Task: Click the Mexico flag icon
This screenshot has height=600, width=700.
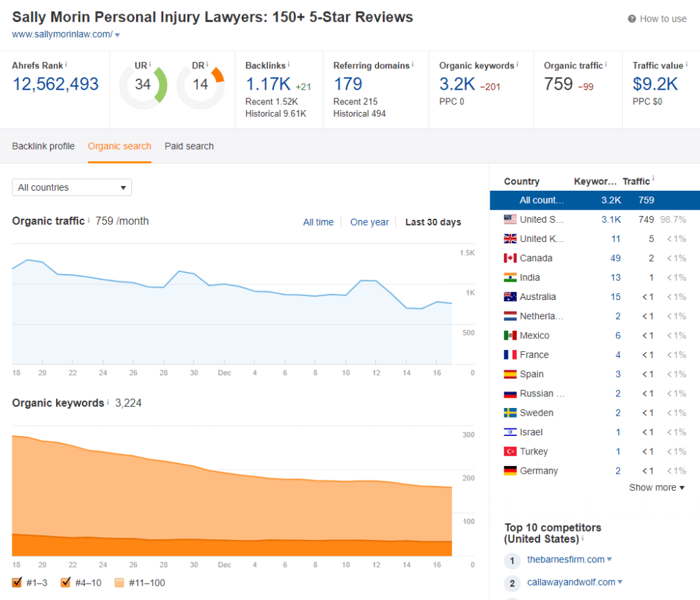Action: coord(510,336)
